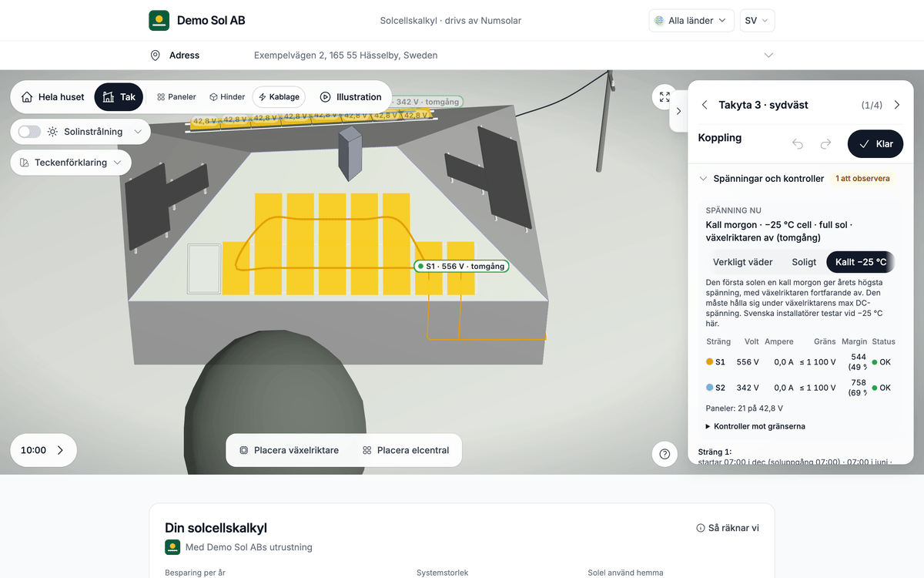Click the Takyta 3 · sydväst heading
Viewport: 924px width, 578px height.
(x=763, y=105)
